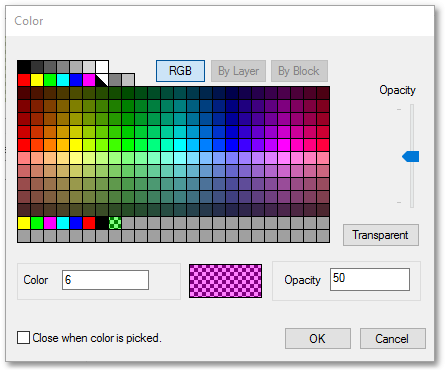Pick yellow swatch between red and green
This screenshot has width=446, height=373.
coord(37,80)
